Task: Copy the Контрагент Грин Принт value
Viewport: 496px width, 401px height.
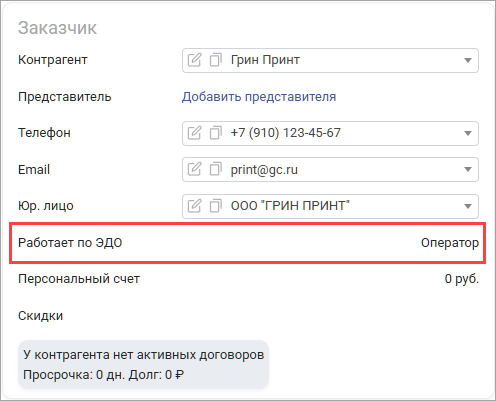Action: [216, 60]
